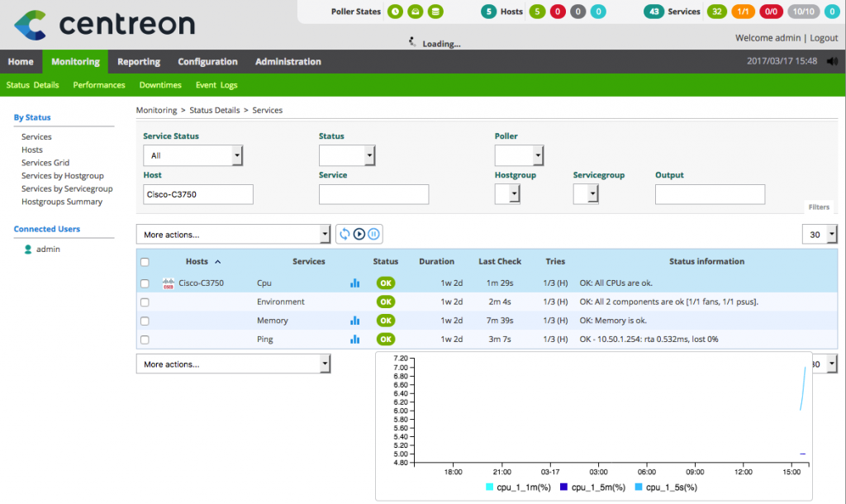Open the Hostgroup filter dropdown
This screenshot has width=846, height=504.
point(507,193)
